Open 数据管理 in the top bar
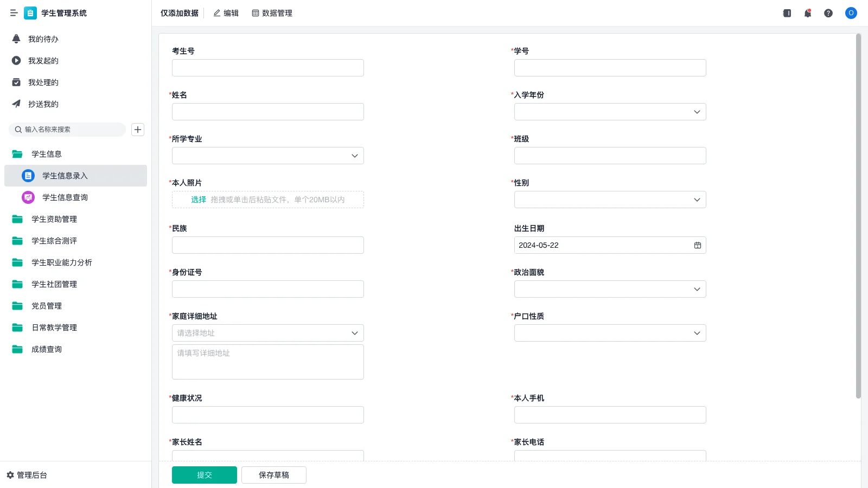This screenshot has height=488, width=868. (x=272, y=13)
